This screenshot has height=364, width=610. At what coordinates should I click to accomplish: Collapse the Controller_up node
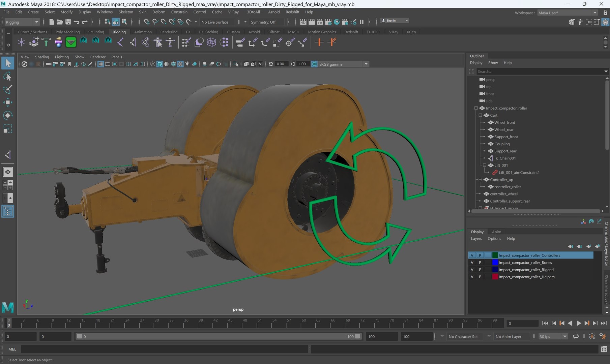pyautogui.click(x=480, y=180)
